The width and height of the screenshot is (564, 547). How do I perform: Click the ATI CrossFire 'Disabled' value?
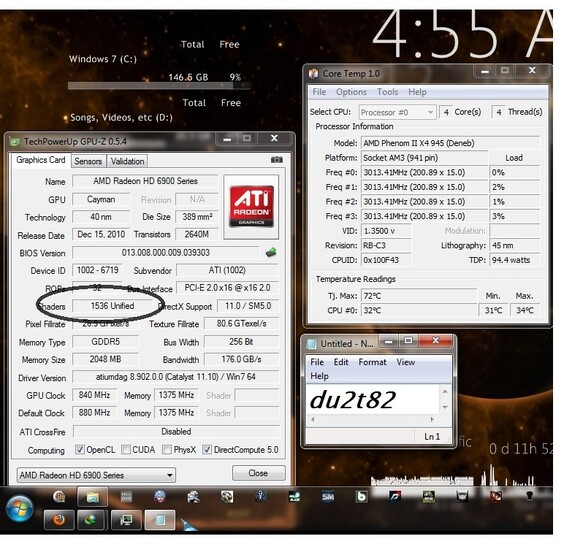[176, 432]
